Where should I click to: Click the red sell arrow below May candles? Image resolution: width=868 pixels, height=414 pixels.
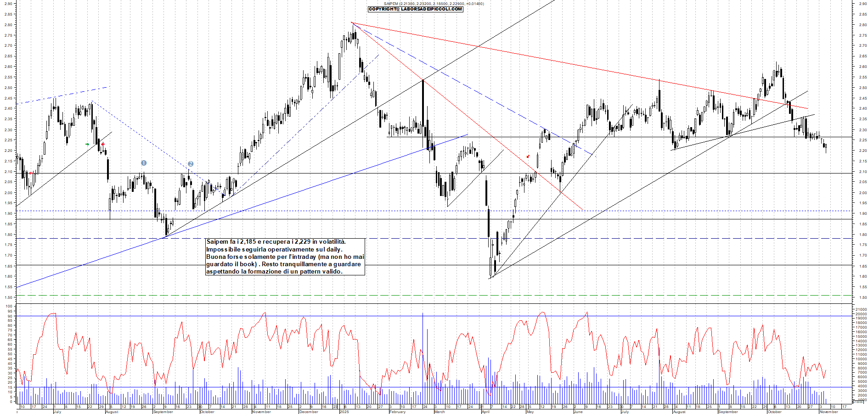tap(528, 156)
